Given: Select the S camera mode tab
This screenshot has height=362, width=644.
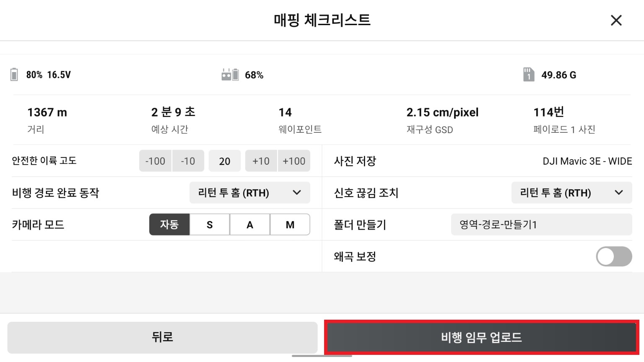Looking at the screenshot, I should pyautogui.click(x=209, y=225).
